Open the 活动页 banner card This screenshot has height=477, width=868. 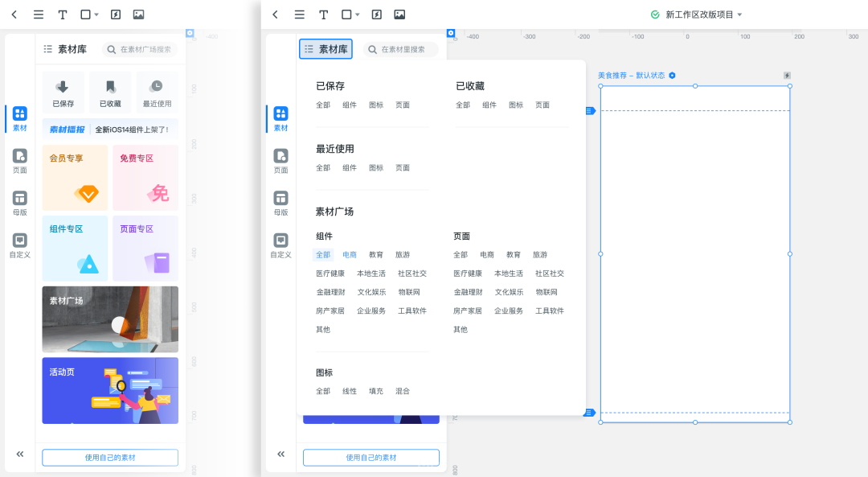pos(110,391)
